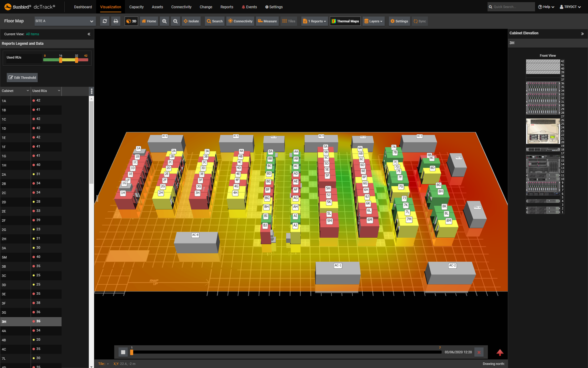588x368 pixels.
Task: Click the Quick Search field
Action: [511, 6]
